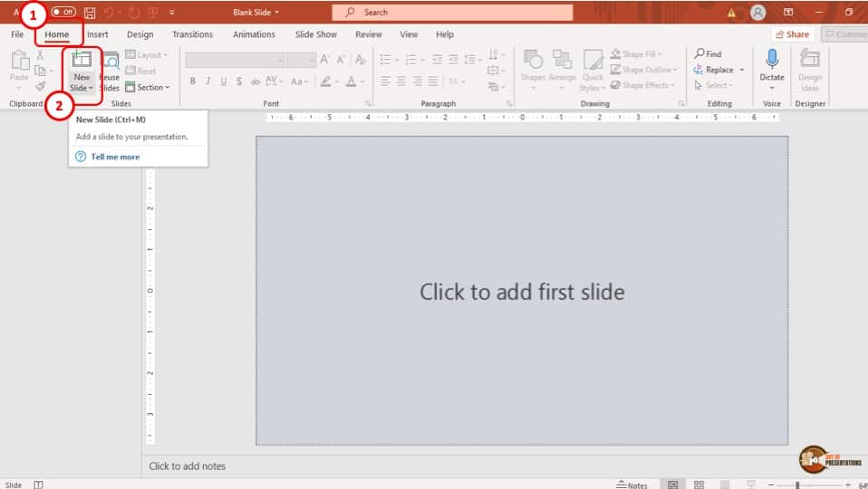Viewport: 868px width, 489px height.
Task: Switch to the Insert tab
Action: click(98, 34)
